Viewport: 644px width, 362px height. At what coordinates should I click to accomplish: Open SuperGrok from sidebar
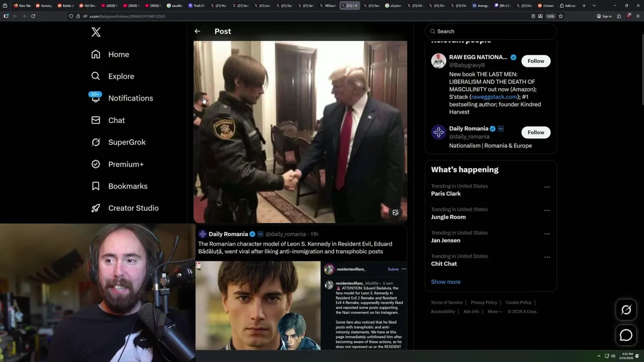[x=118, y=142]
